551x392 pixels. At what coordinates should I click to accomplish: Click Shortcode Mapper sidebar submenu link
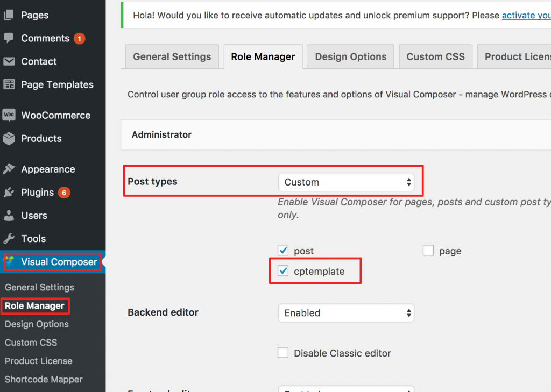pyautogui.click(x=44, y=379)
